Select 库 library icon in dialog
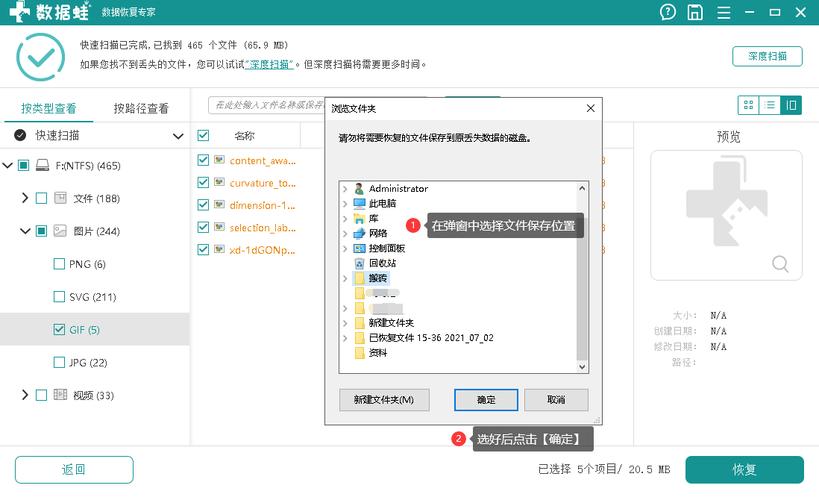The image size is (819, 500). tap(359, 218)
